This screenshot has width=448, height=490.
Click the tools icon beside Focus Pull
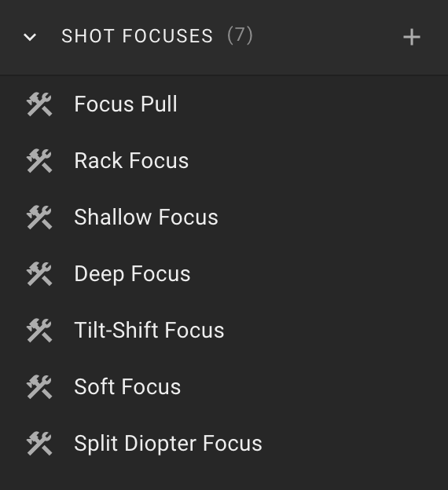(x=39, y=104)
